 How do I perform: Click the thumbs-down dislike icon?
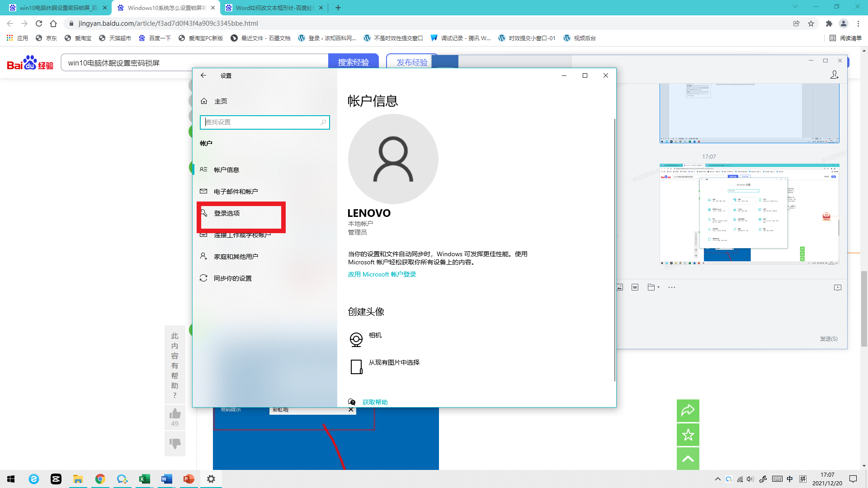175,443
